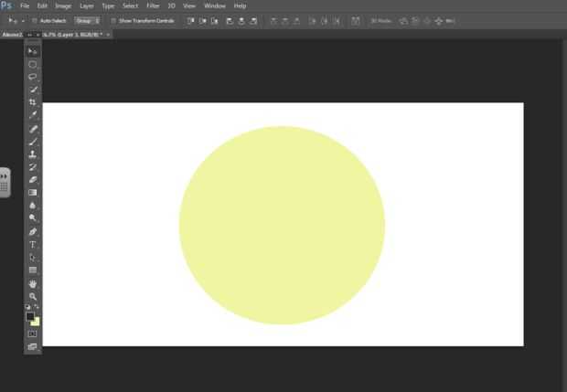Distribute vertical centers of layers
Image resolution: width=567 pixels, height=392 pixels.
click(285, 21)
